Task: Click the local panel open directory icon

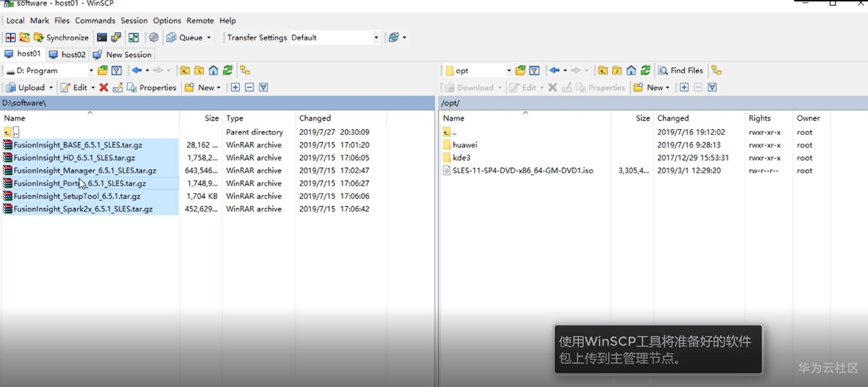Action: tap(102, 71)
